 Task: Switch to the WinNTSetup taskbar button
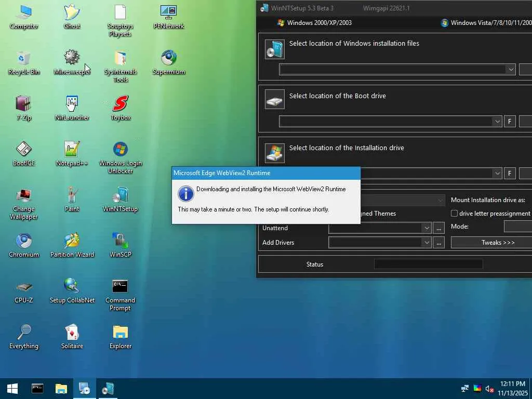point(108,389)
